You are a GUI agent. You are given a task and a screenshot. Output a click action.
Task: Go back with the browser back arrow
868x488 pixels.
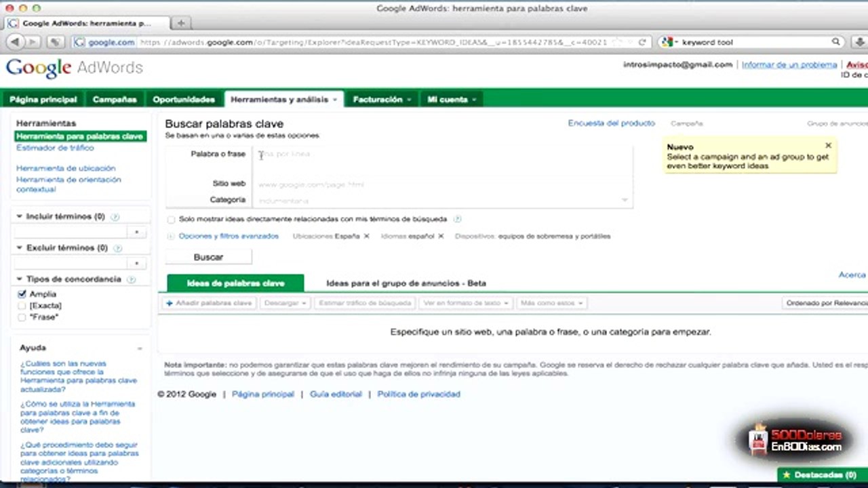(15, 42)
